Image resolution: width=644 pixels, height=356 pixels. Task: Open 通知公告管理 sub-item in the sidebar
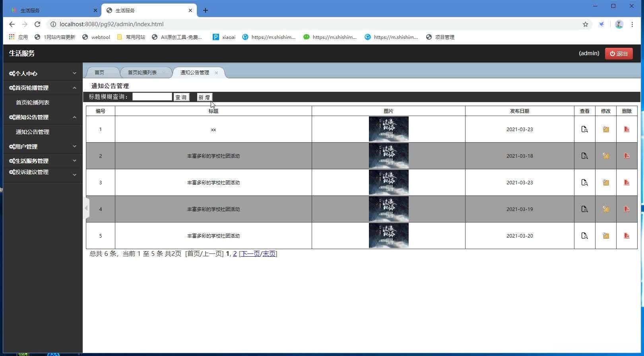[33, 132]
